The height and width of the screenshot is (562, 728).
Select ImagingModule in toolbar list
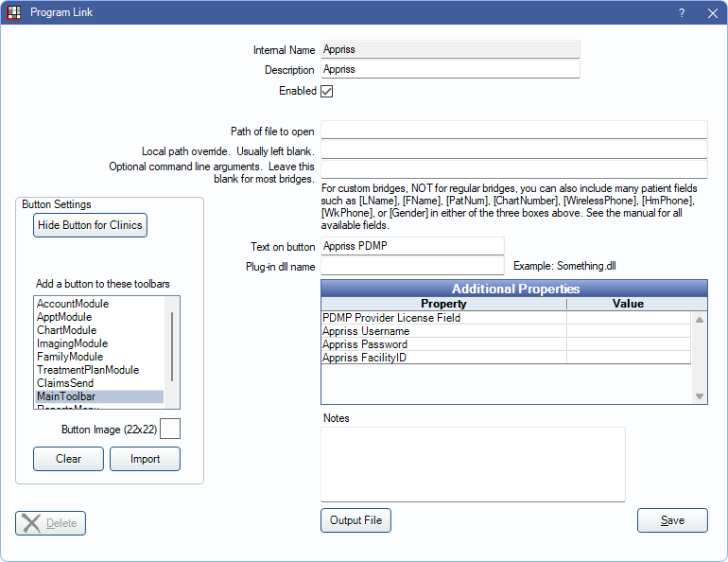pyautogui.click(x=99, y=343)
